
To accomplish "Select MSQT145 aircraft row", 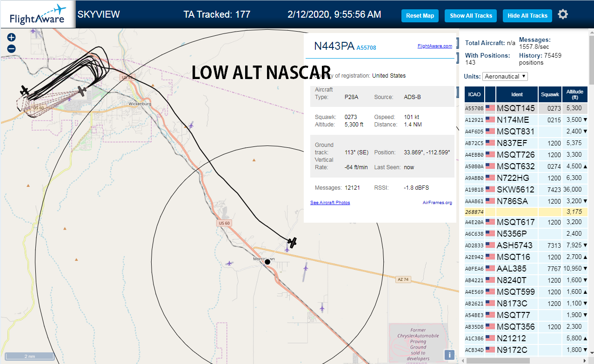I will [x=526, y=108].
